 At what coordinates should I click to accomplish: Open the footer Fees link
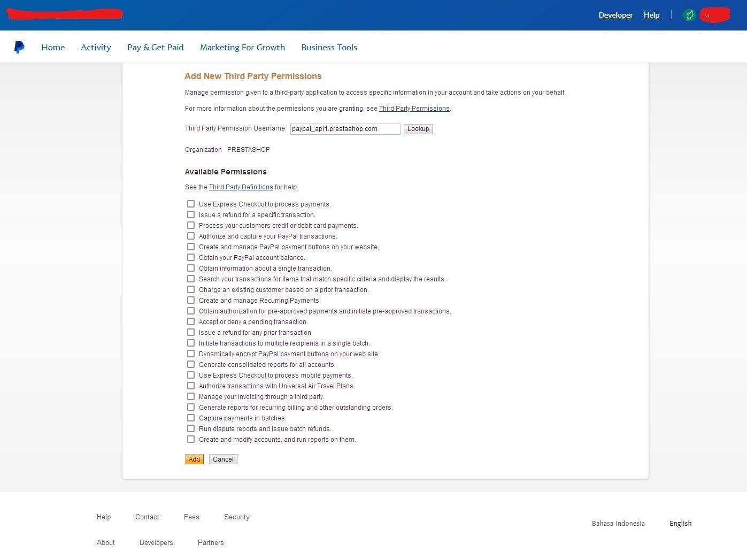191,517
